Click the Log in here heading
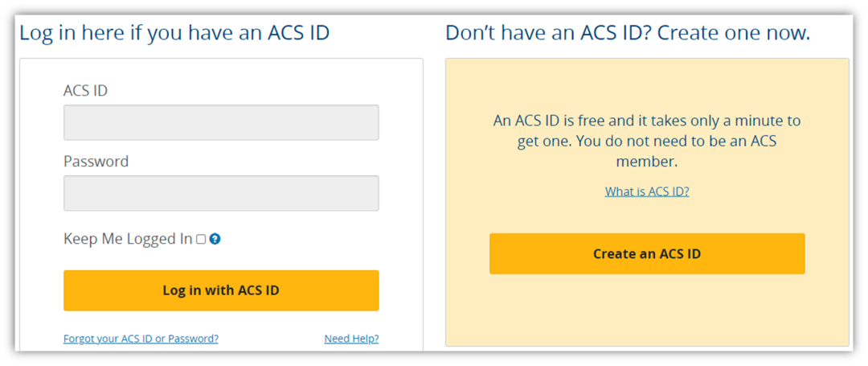 click(174, 33)
